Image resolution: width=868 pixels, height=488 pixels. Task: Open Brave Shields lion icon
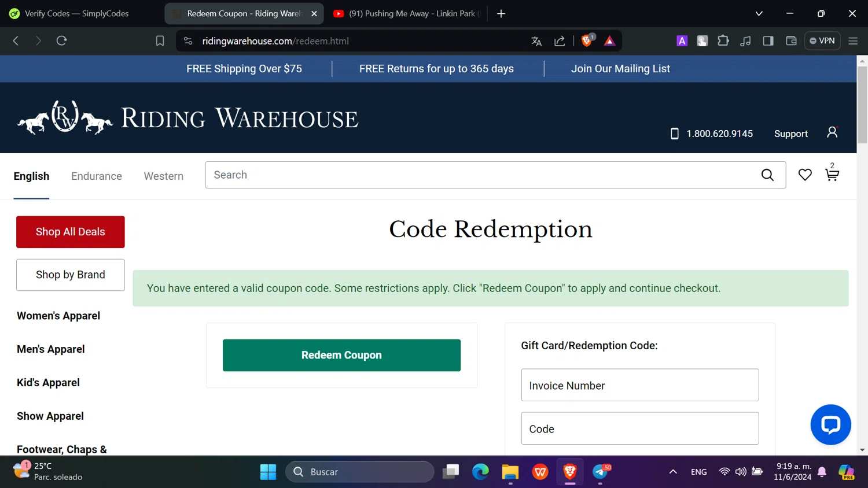pyautogui.click(x=587, y=40)
